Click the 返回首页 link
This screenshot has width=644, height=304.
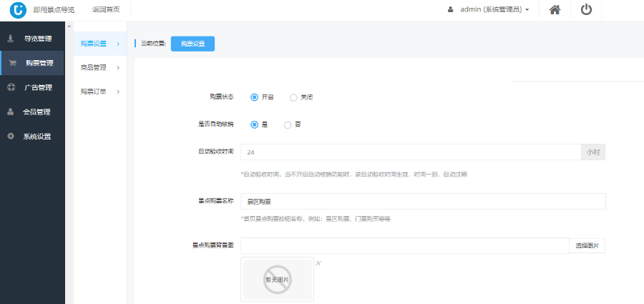click(x=106, y=10)
